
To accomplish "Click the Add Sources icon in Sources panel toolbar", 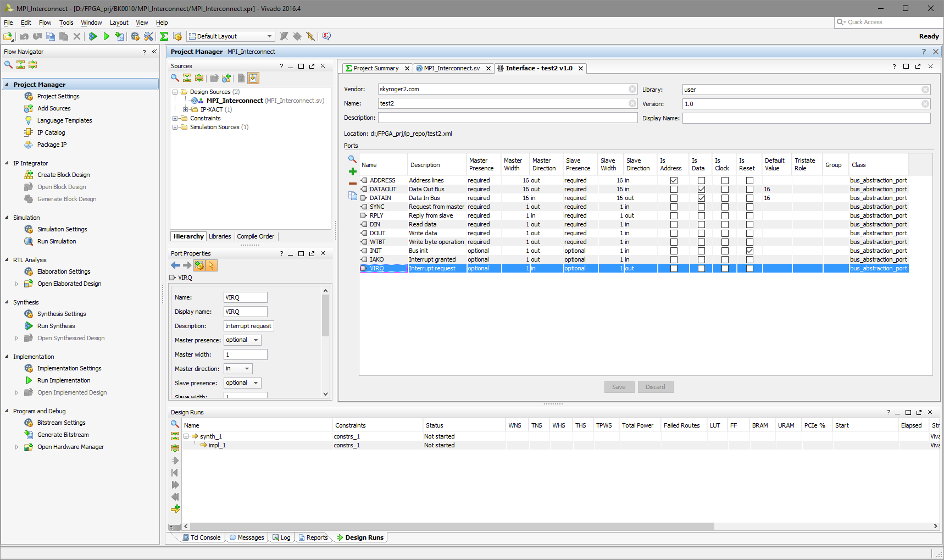I will click(x=226, y=78).
